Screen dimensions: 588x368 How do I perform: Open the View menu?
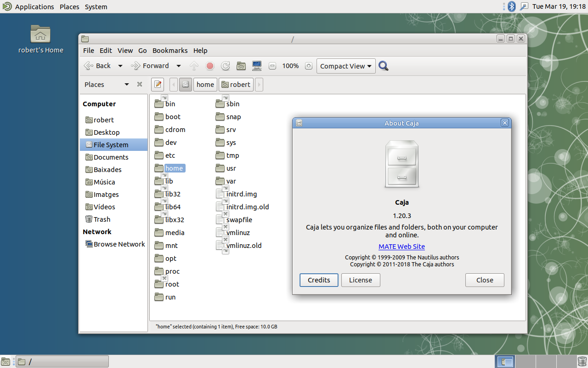125,51
